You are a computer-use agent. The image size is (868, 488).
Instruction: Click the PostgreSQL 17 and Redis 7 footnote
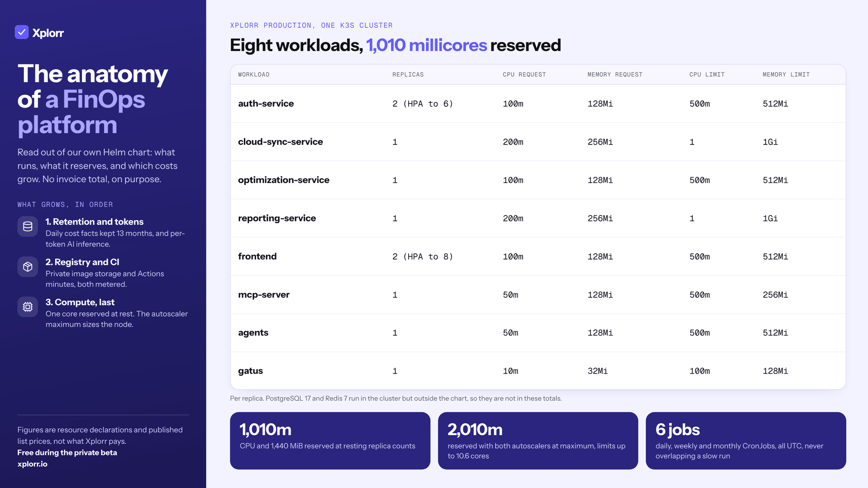(396, 398)
